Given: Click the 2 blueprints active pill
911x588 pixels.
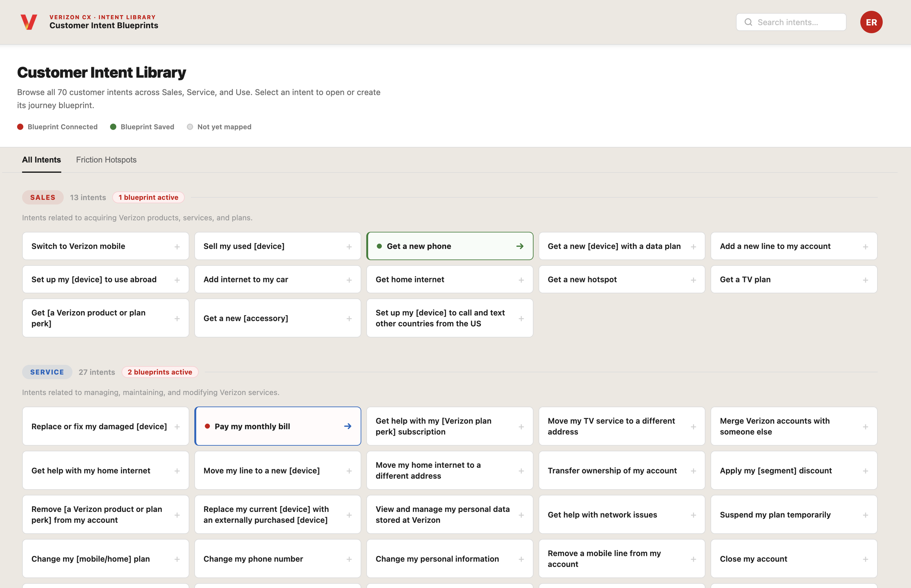Looking at the screenshot, I should click(160, 372).
